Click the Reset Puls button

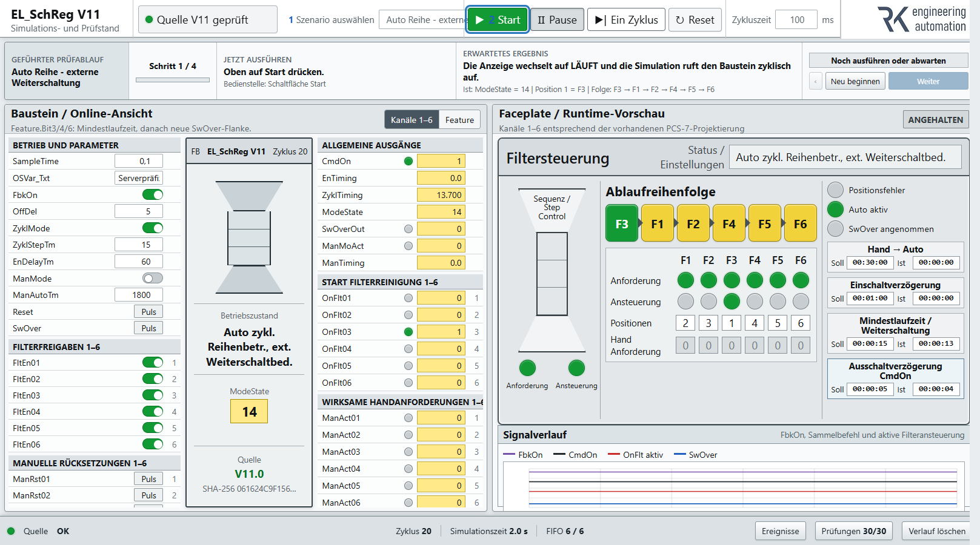tap(148, 312)
